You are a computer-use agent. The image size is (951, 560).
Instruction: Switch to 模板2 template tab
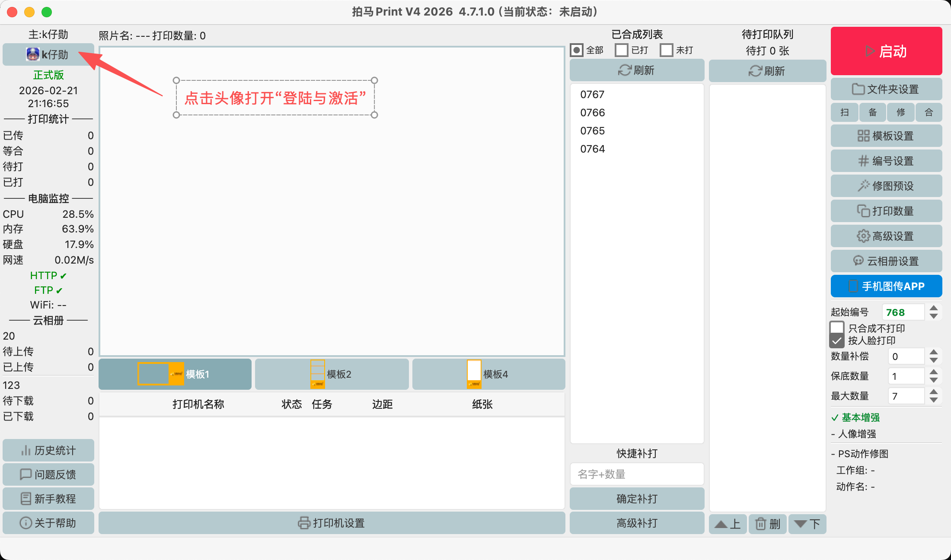tap(332, 374)
